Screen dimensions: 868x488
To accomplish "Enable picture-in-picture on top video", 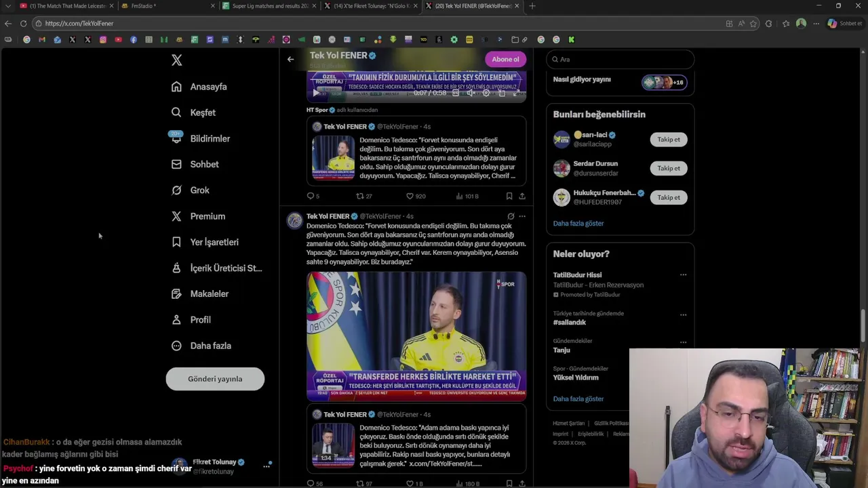I will tap(501, 94).
